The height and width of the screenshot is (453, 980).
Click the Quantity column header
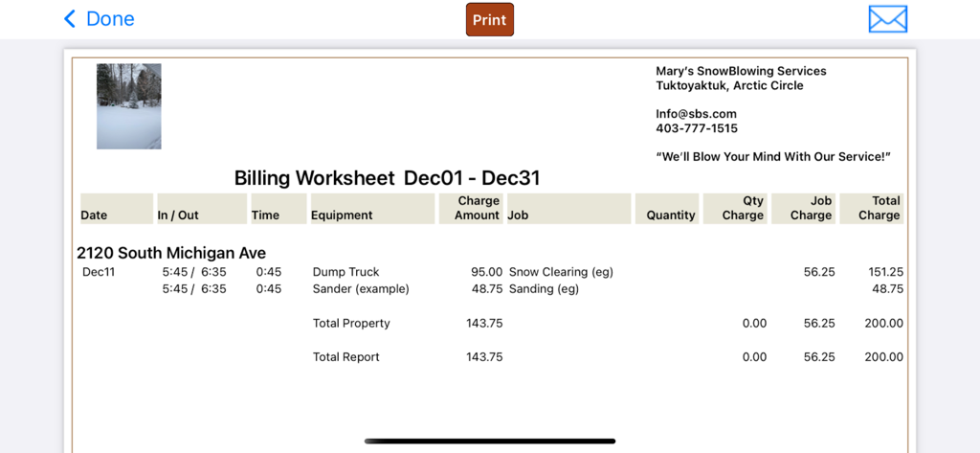(667, 209)
